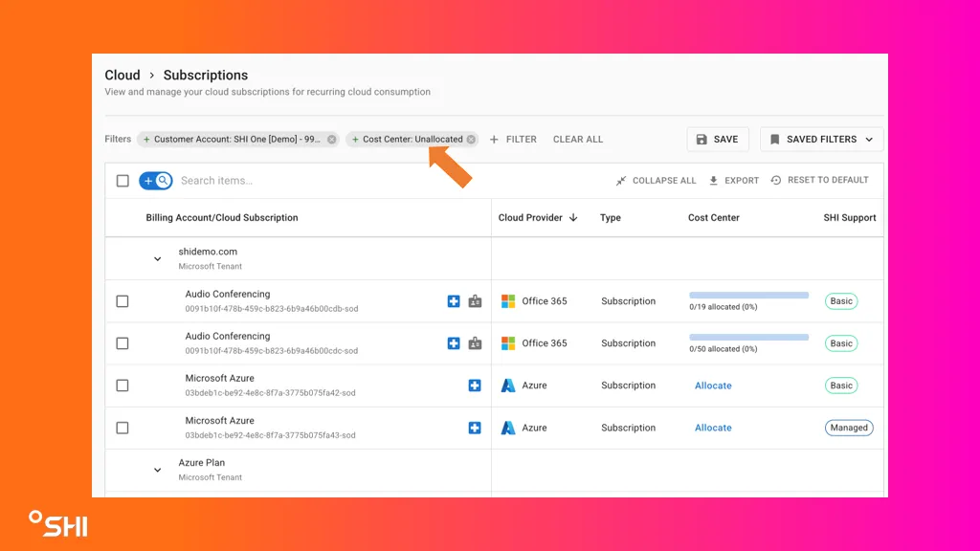980x551 pixels.
Task: Click blue plus icon on Azure Basic row
Action: point(475,386)
